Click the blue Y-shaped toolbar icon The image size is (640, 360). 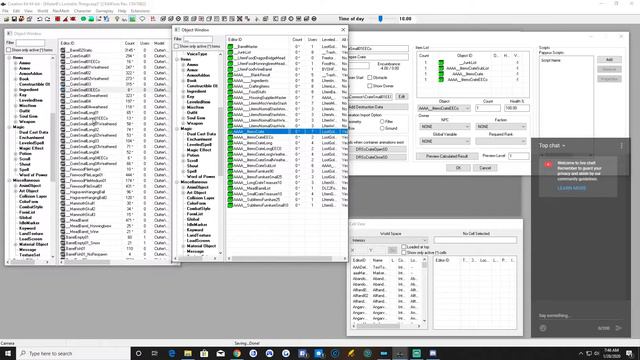[x=107, y=19]
